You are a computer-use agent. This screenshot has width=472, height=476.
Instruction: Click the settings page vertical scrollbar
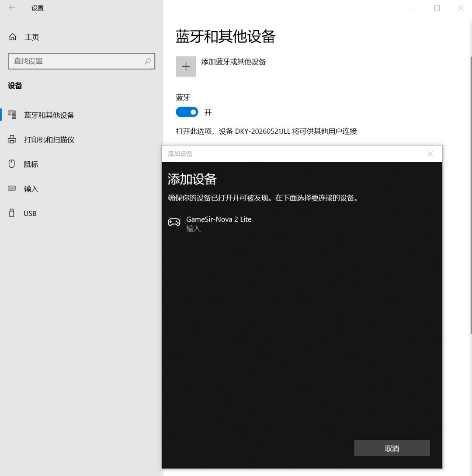[471, 195]
